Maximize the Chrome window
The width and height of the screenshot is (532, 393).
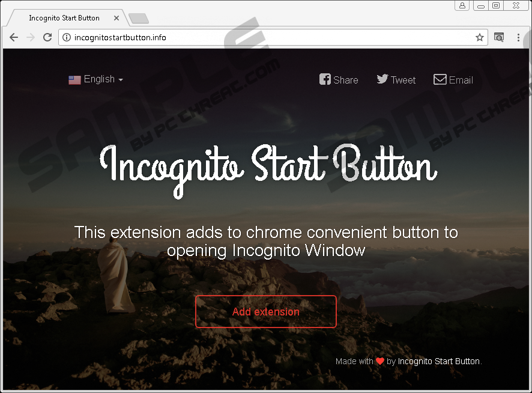tap(496, 5)
